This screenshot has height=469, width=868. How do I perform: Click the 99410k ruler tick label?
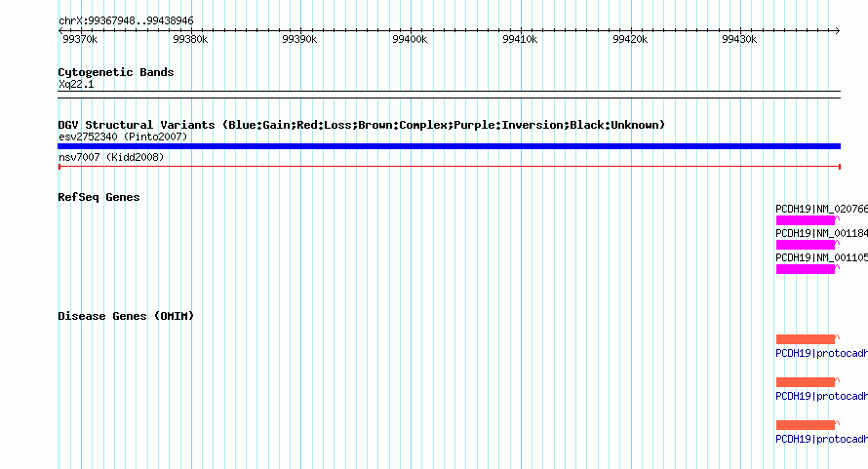[x=520, y=39]
